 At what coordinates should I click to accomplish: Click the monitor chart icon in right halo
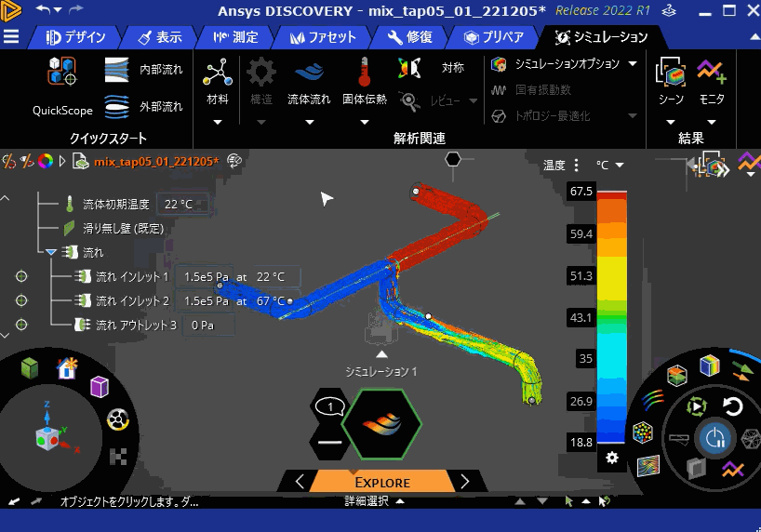point(732,469)
